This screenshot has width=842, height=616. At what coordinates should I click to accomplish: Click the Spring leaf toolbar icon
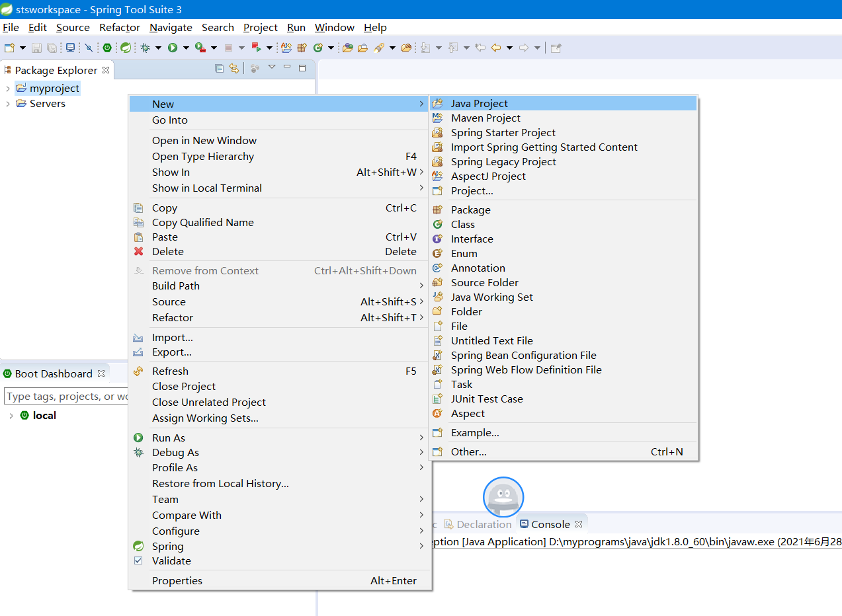tap(125, 48)
